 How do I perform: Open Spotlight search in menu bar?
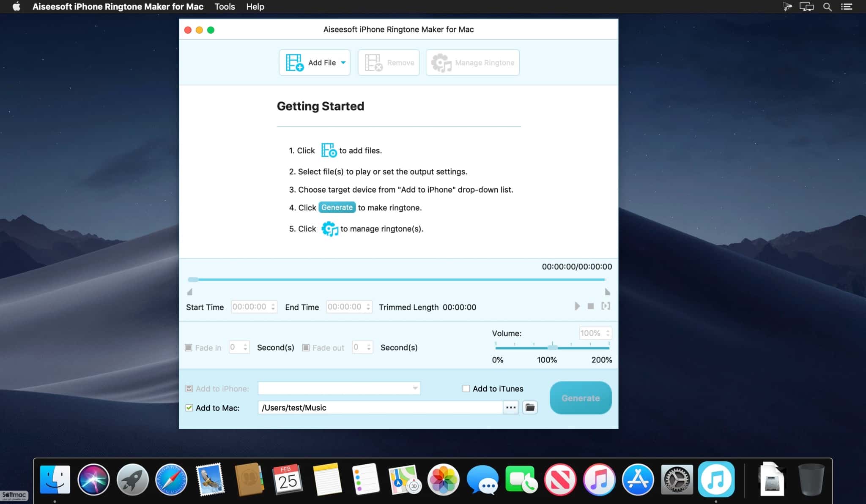pos(828,7)
